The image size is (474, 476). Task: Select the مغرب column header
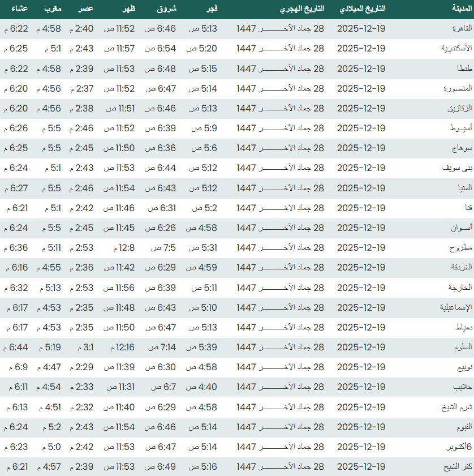[53, 10]
